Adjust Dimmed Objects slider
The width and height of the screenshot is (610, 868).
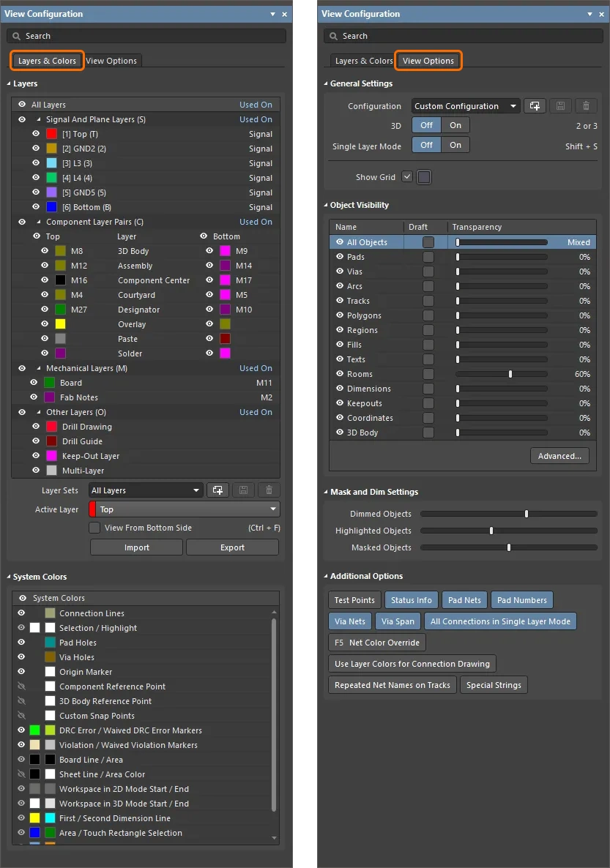[527, 514]
